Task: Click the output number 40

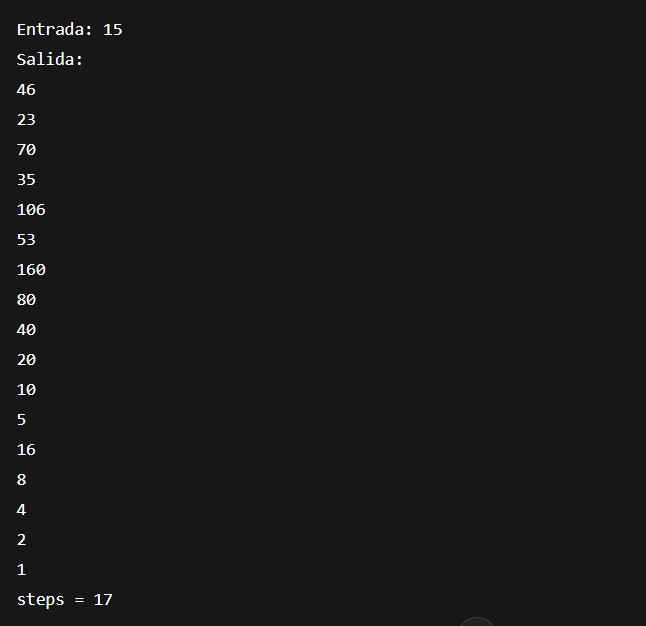Action: [26, 330]
